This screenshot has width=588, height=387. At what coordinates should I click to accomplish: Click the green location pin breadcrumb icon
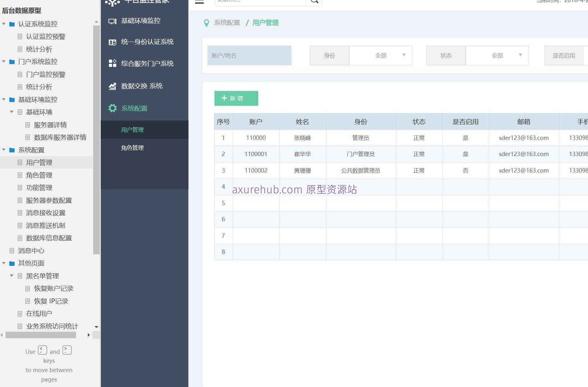(206, 23)
